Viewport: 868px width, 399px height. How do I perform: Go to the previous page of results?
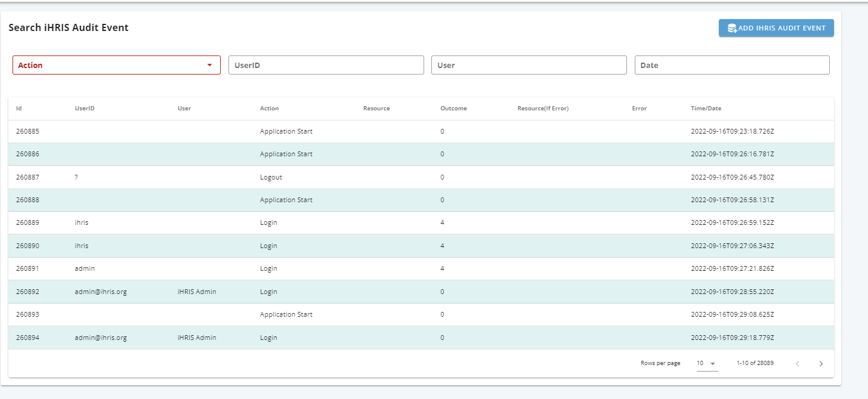click(x=798, y=363)
